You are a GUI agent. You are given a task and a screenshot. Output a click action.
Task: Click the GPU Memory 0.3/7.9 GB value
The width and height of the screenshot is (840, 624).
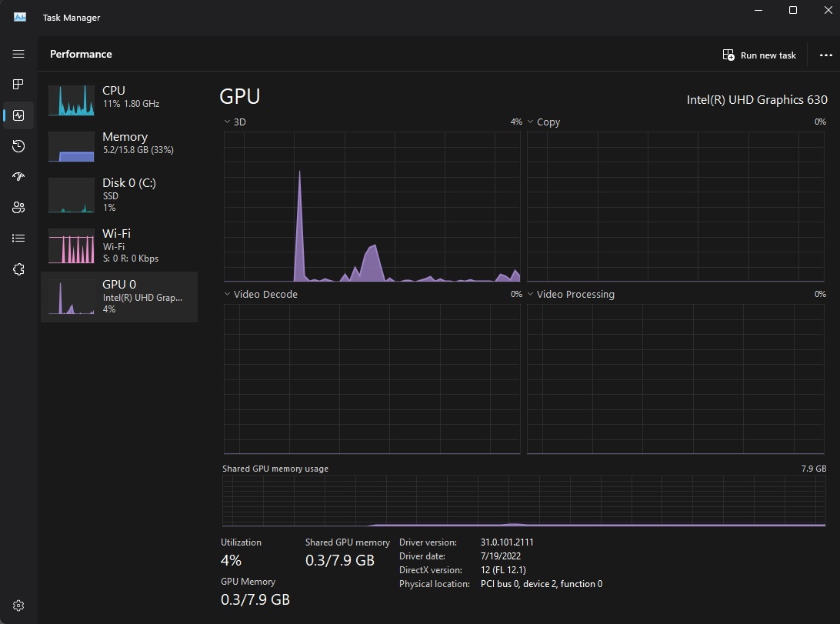[x=255, y=599]
